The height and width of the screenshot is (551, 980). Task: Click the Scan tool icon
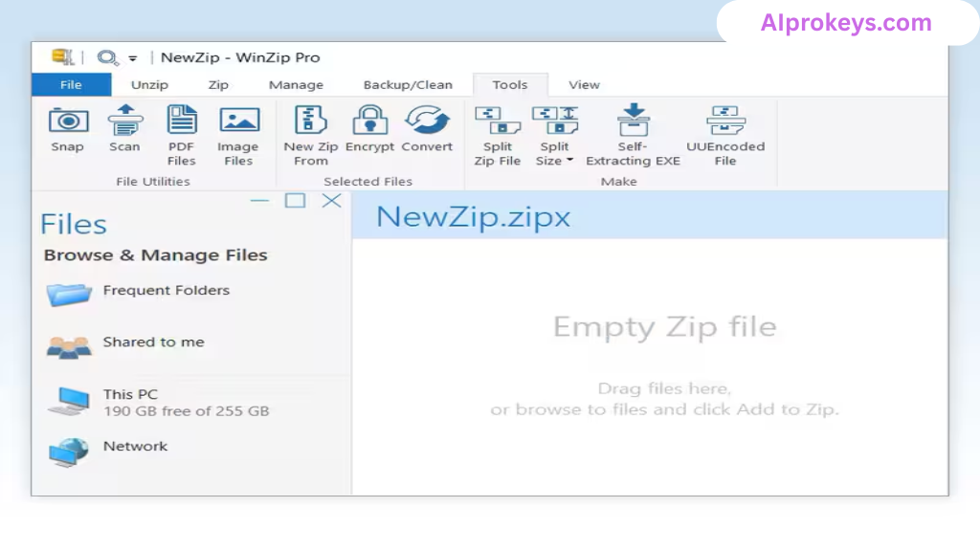click(125, 120)
